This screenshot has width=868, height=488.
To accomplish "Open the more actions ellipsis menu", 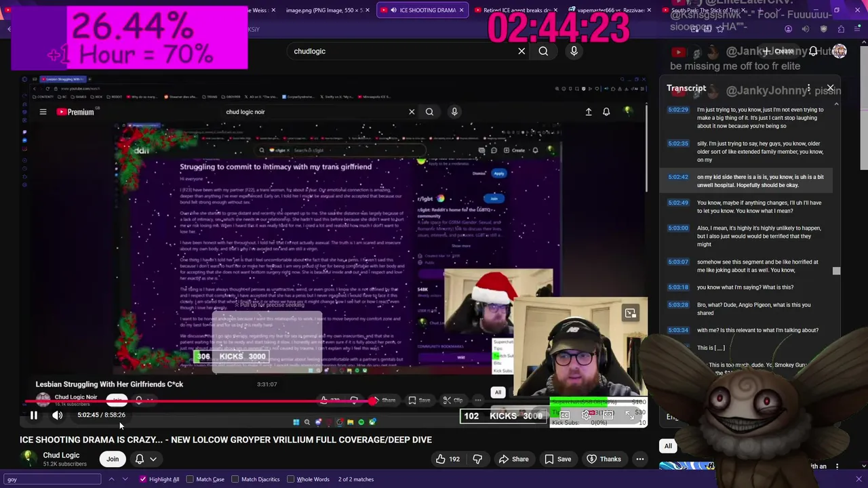I will point(639,459).
